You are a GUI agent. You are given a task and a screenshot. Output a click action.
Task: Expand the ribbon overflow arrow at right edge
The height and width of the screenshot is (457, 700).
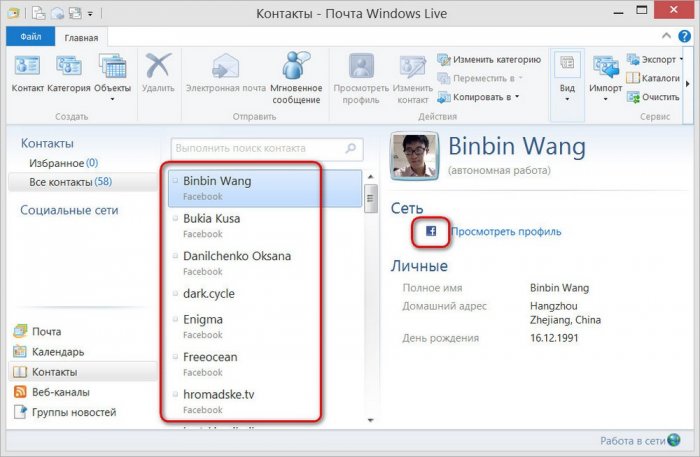pyautogui.click(x=688, y=83)
